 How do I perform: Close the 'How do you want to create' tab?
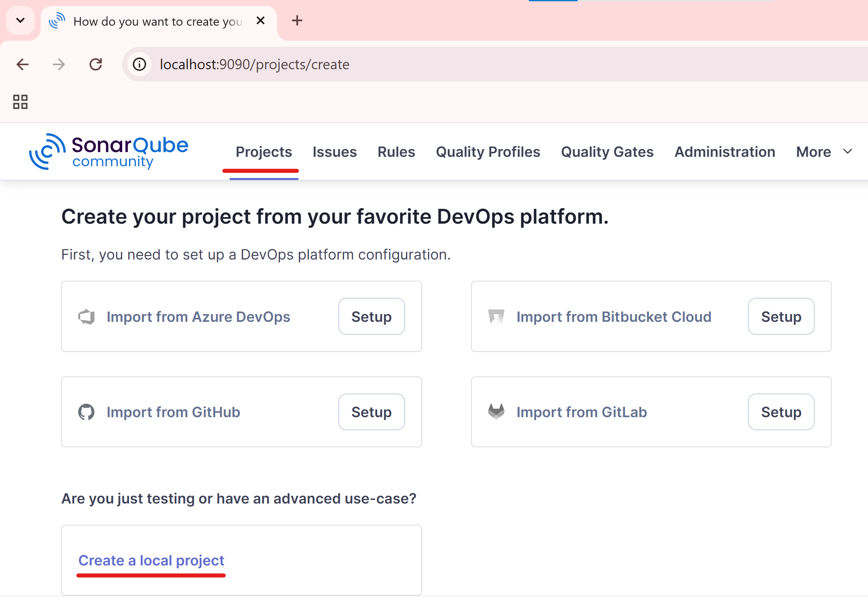click(x=261, y=20)
